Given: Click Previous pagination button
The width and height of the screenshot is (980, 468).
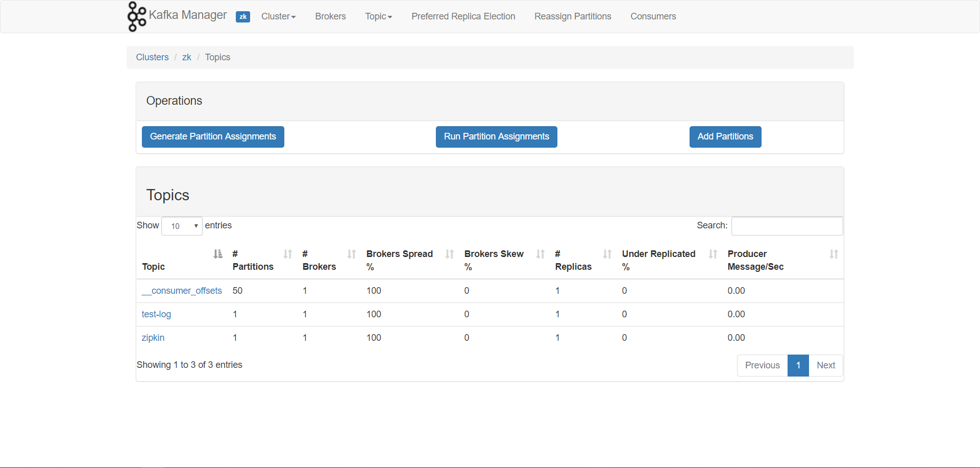Looking at the screenshot, I should pos(763,365).
